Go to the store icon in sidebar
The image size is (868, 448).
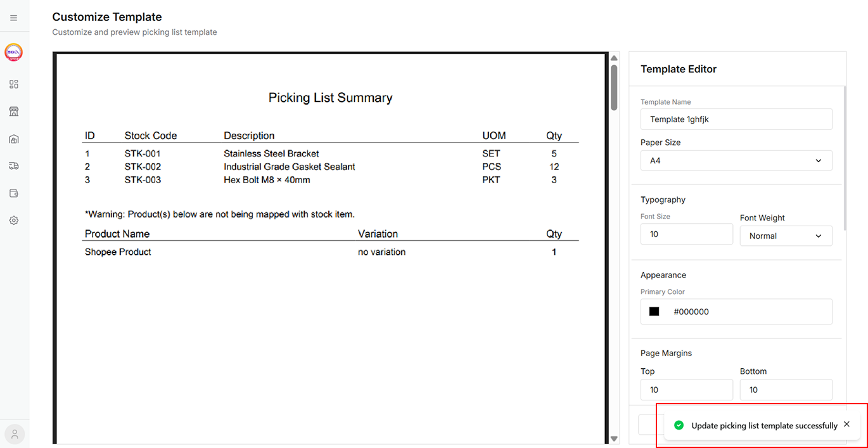click(x=14, y=112)
